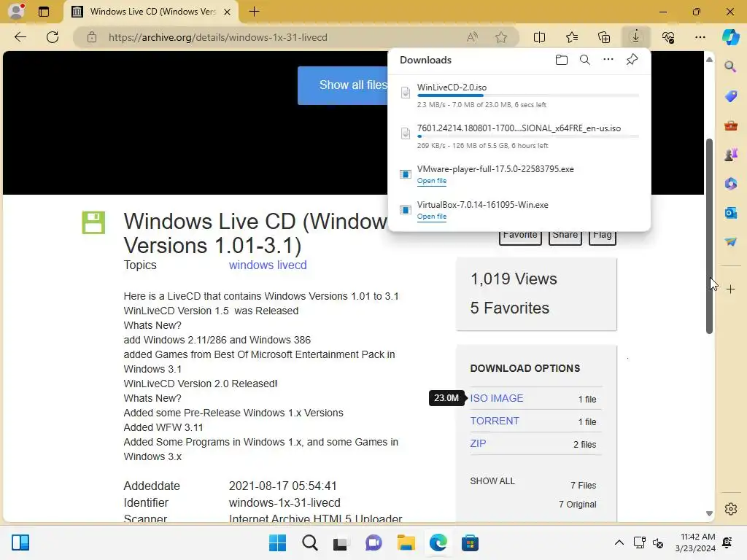The width and height of the screenshot is (747, 560).
Task: Click the Favorite button
Action: tap(520, 237)
